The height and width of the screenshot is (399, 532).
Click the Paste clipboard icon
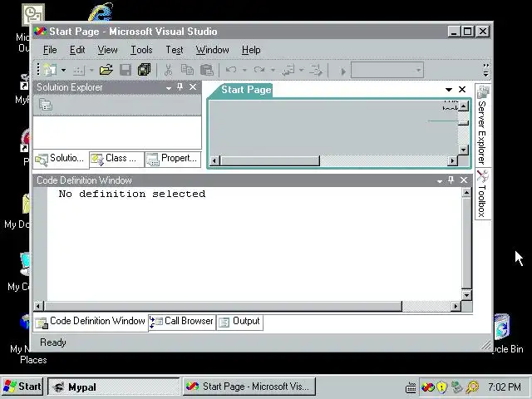[207, 70]
